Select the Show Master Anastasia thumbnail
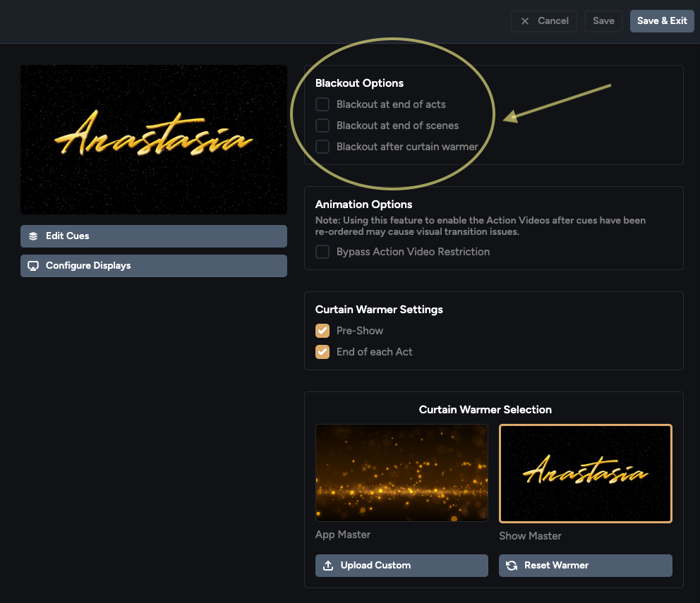The width and height of the screenshot is (700, 603). click(586, 473)
